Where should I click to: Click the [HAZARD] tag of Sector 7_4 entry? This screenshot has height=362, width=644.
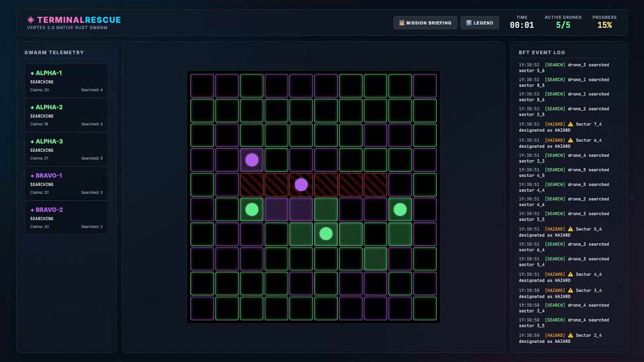(555, 124)
